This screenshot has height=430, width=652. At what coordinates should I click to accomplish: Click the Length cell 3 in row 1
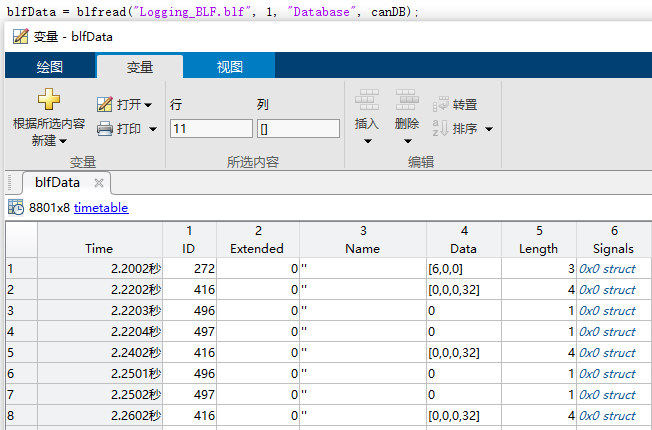[x=538, y=269]
